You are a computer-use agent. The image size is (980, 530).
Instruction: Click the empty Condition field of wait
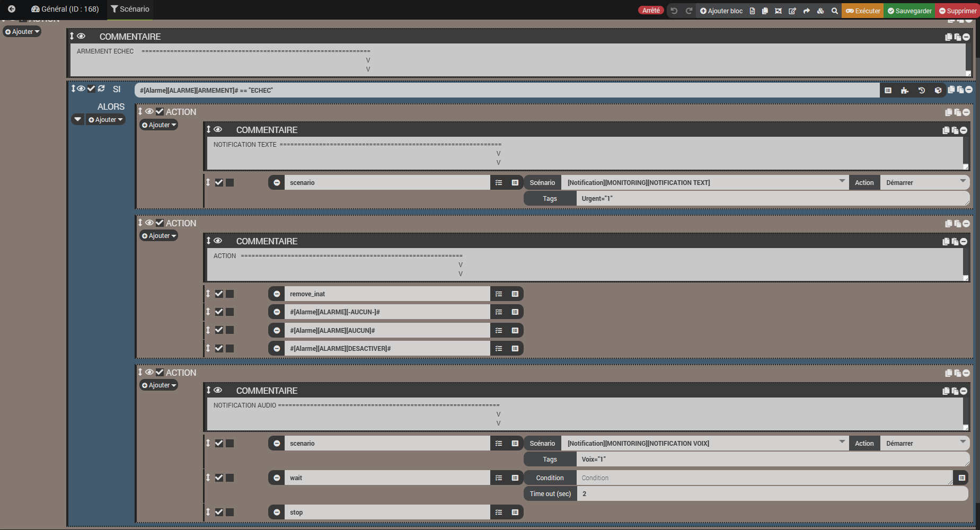[764, 478]
